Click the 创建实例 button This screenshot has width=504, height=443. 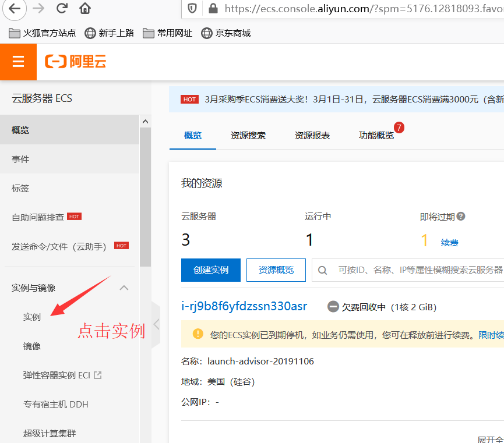[x=211, y=270]
